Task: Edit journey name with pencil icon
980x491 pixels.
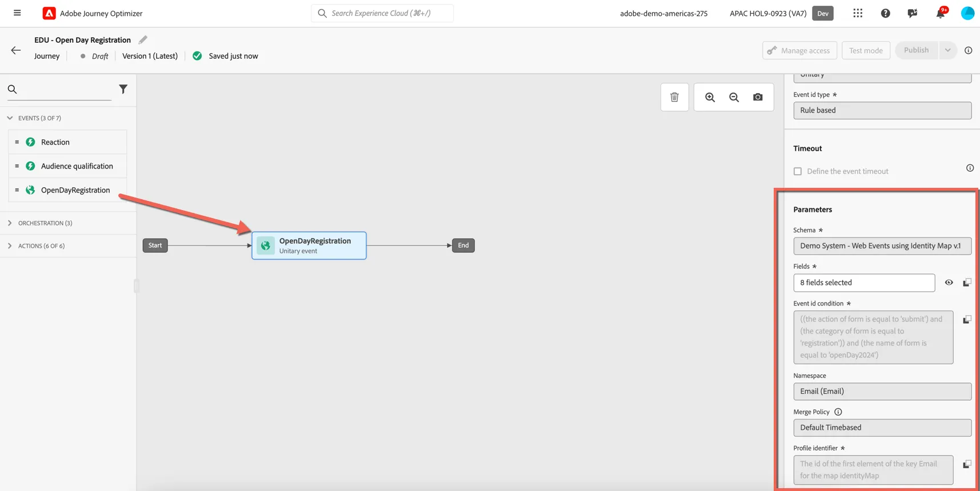Action: coord(143,39)
